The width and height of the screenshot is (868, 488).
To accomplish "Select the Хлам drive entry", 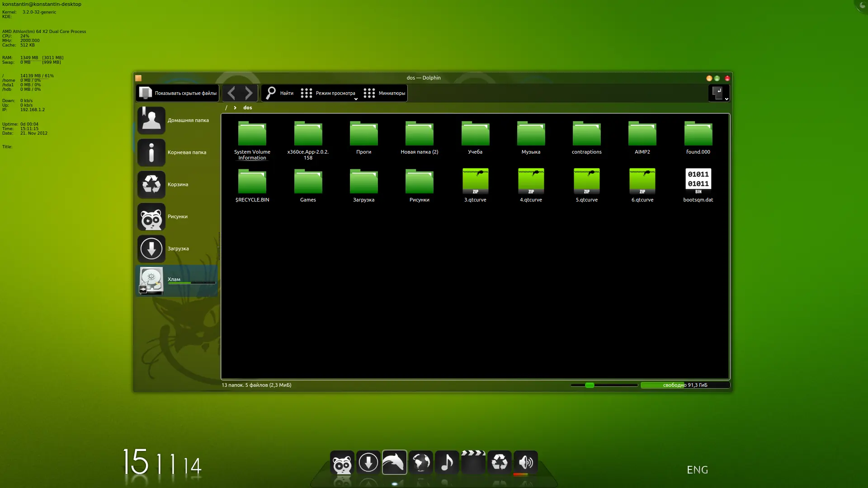I will click(x=176, y=281).
